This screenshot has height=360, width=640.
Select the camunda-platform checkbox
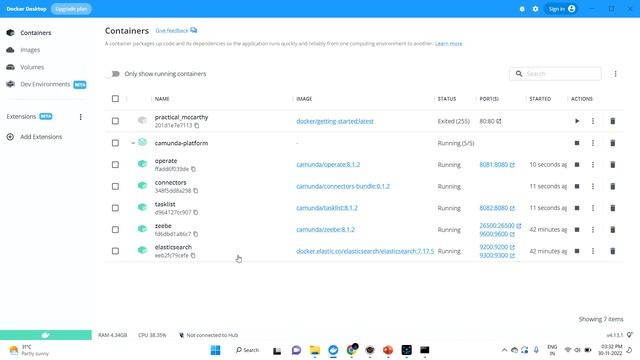(x=116, y=143)
